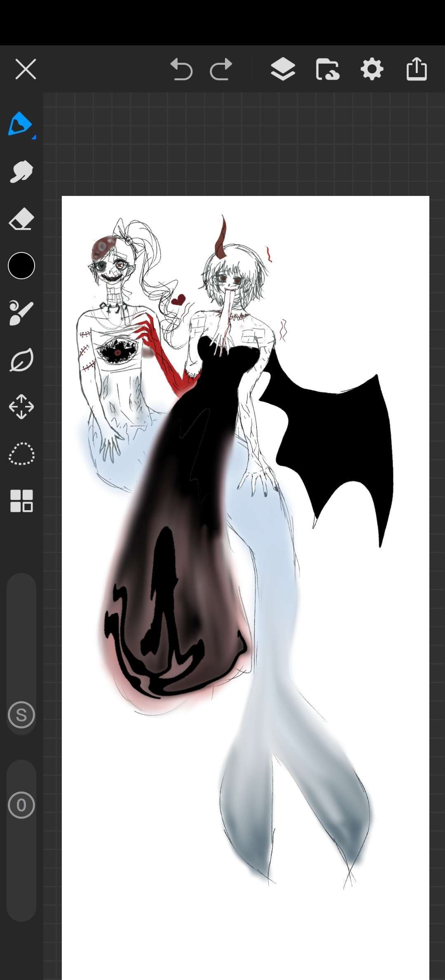
Task: Tap the brush size S slider handle
Action: 21,715
